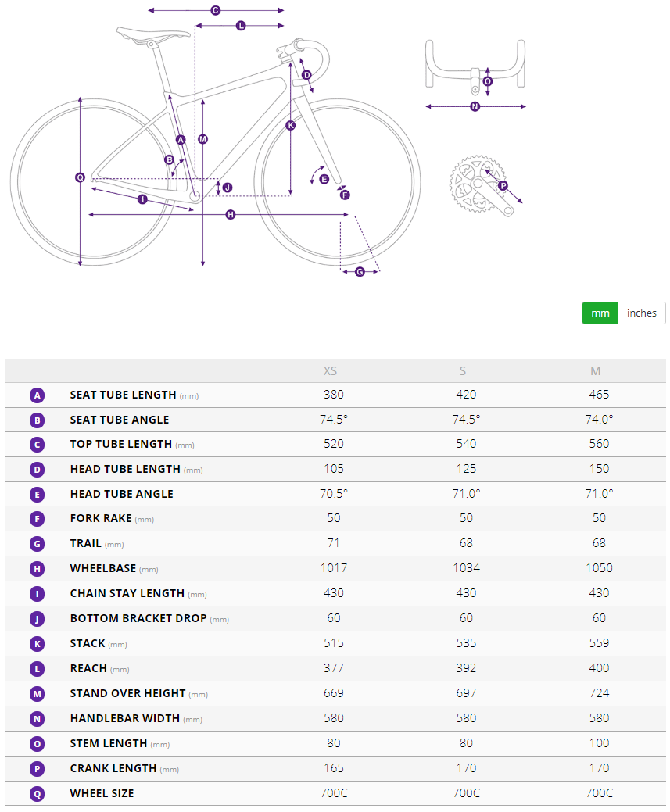
Task: Select the M size column header
Action: pyautogui.click(x=596, y=371)
